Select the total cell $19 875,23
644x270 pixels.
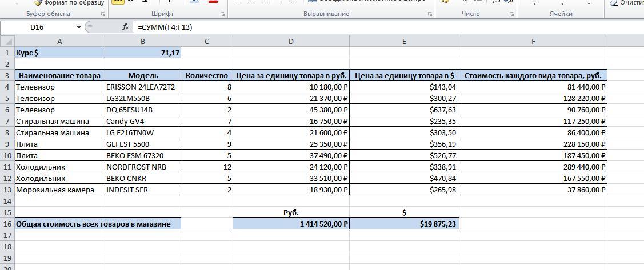(x=405, y=224)
